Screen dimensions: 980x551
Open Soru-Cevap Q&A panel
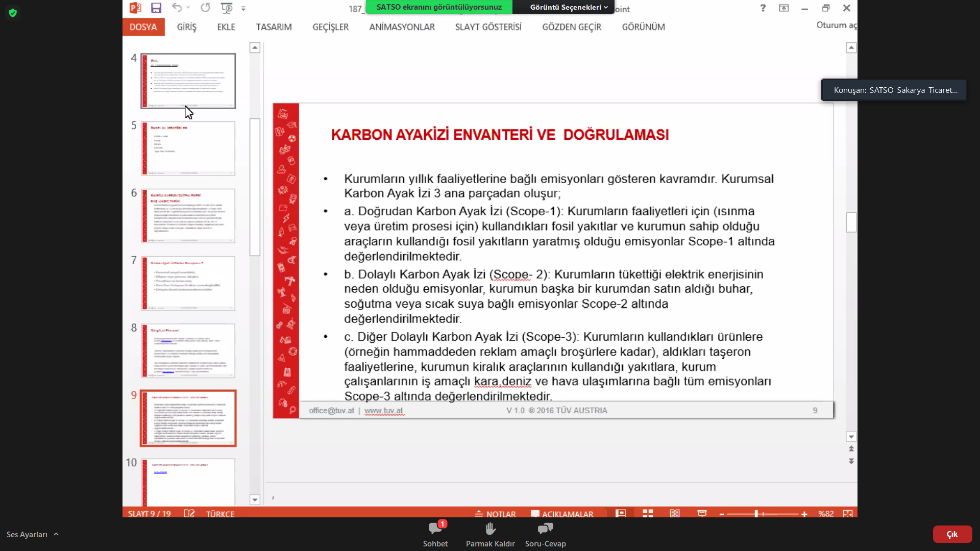(545, 529)
